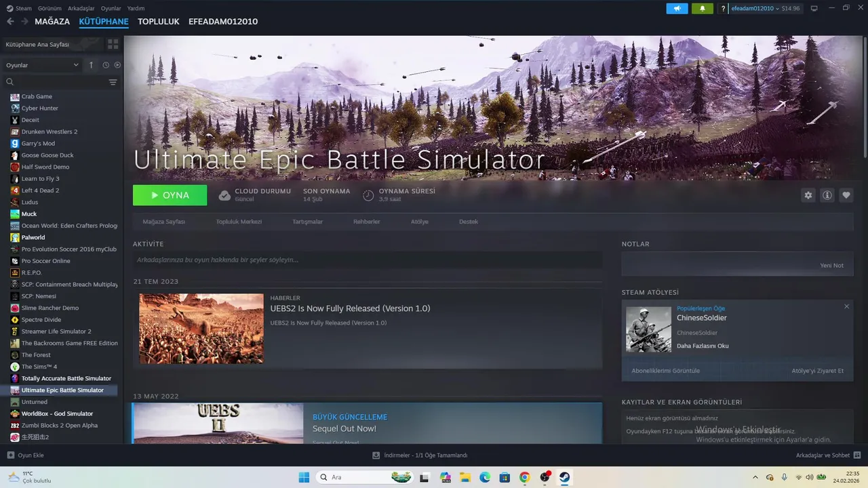Open the İndirmeler downloads status
Image resolution: width=868 pixels, height=488 pixels.
click(x=420, y=455)
